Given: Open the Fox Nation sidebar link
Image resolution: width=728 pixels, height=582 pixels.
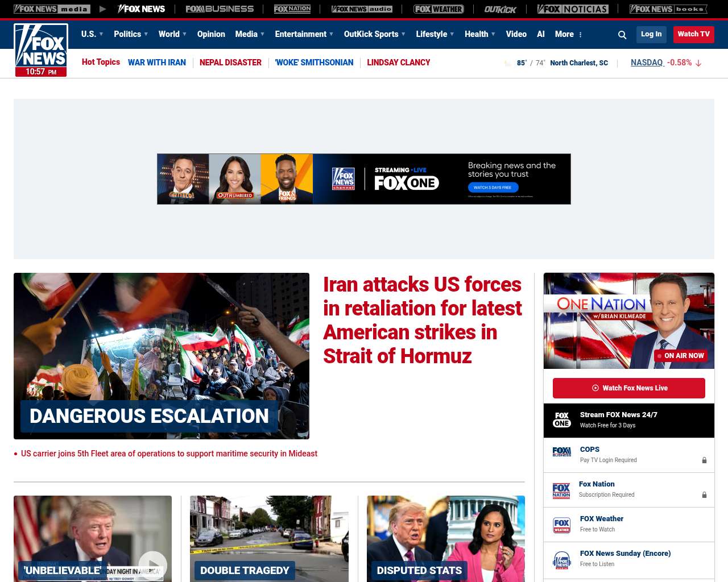Looking at the screenshot, I should click(597, 484).
